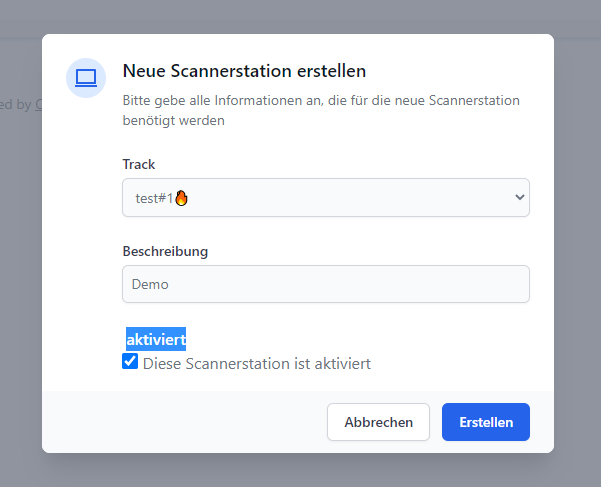Click the word 'Demo' in the description field

[x=150, y=284]
